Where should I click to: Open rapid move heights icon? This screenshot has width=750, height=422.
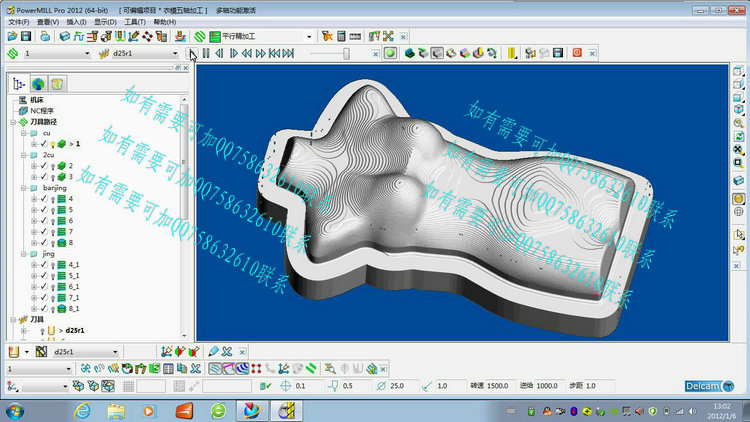(x=92, y=36)
